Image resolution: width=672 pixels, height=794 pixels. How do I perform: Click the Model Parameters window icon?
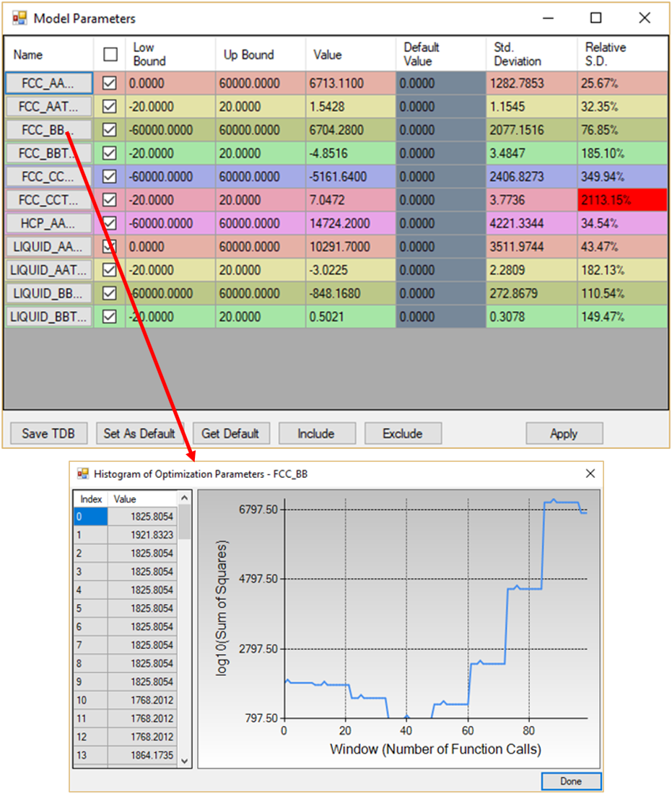(19, 18)
